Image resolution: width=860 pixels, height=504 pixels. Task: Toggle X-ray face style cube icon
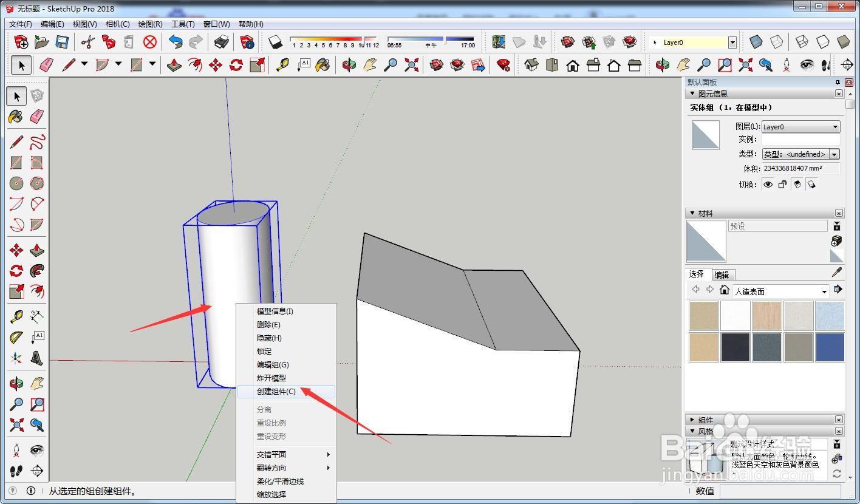coord(756,42)
